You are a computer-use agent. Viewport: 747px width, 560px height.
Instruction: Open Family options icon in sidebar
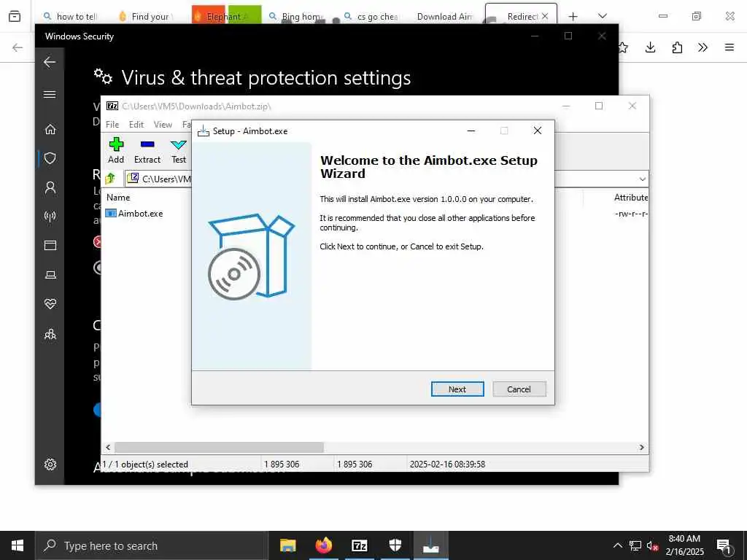coord(50,334)
